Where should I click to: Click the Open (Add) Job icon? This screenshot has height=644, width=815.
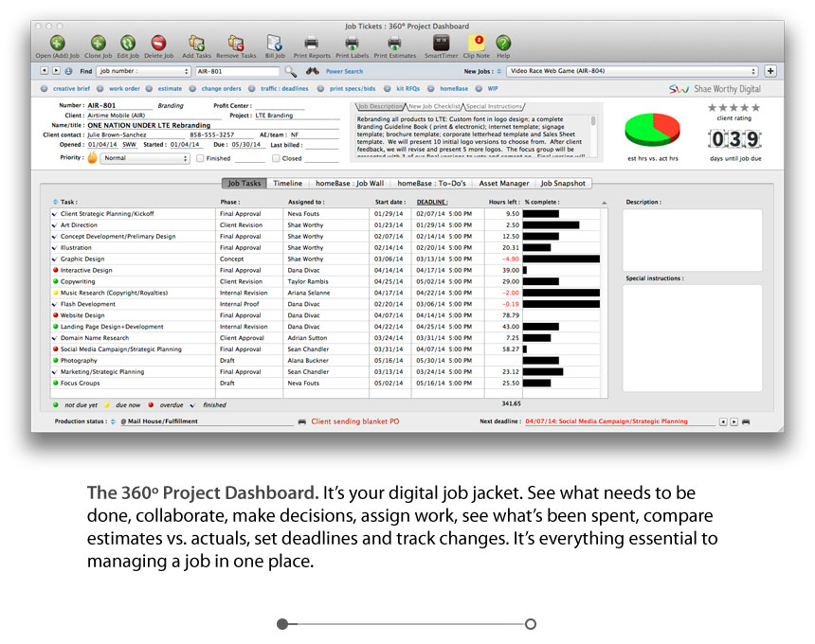[x=57, y=43]
